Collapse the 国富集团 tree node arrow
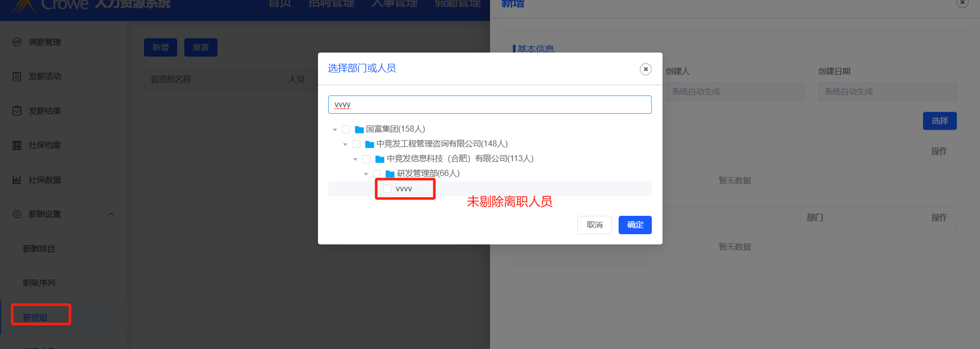Image resolution: width=980 pixels, height=349 pixels. 335,130
